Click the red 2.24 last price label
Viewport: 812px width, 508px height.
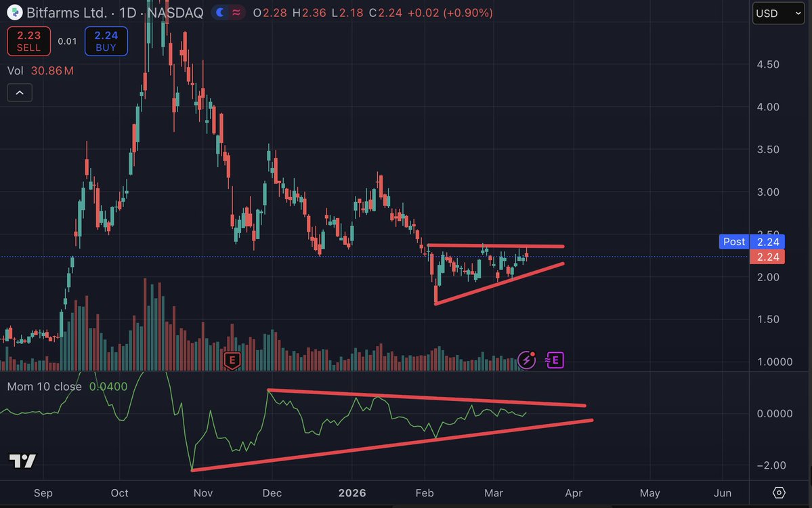pyautogui.click(x=767, y=257)
